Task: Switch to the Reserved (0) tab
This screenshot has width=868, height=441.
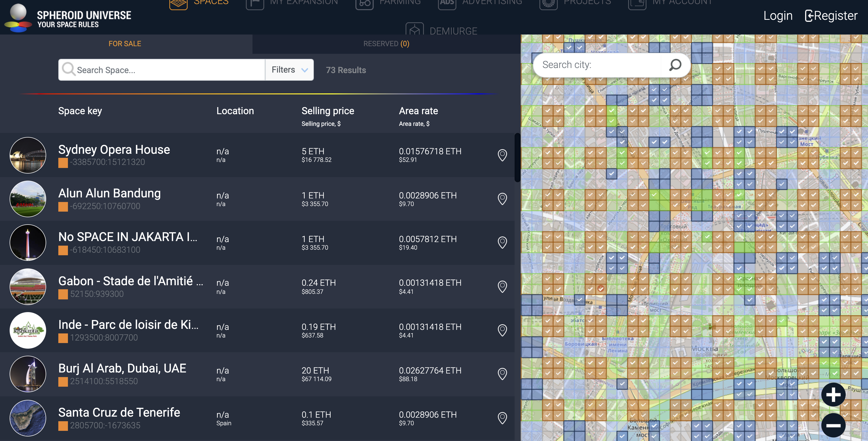Action: point(386,44)
